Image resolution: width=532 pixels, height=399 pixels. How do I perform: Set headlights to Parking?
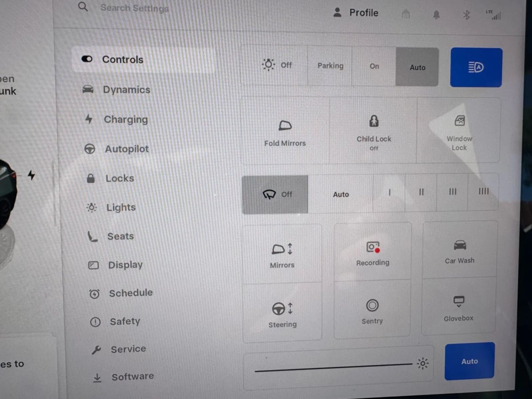(330, 66)
